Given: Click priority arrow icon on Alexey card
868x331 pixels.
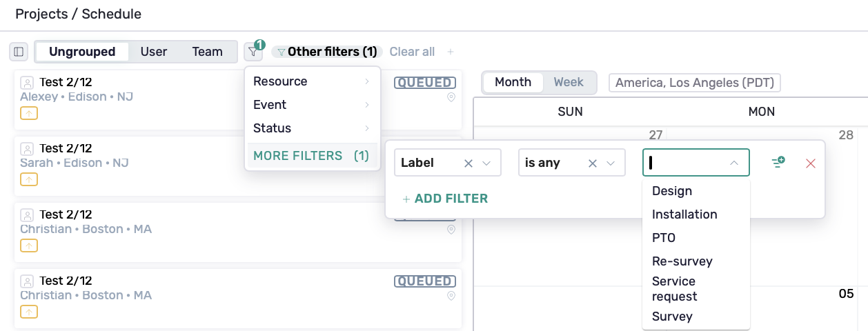Looking at the screenshot, I should [29, 113].
